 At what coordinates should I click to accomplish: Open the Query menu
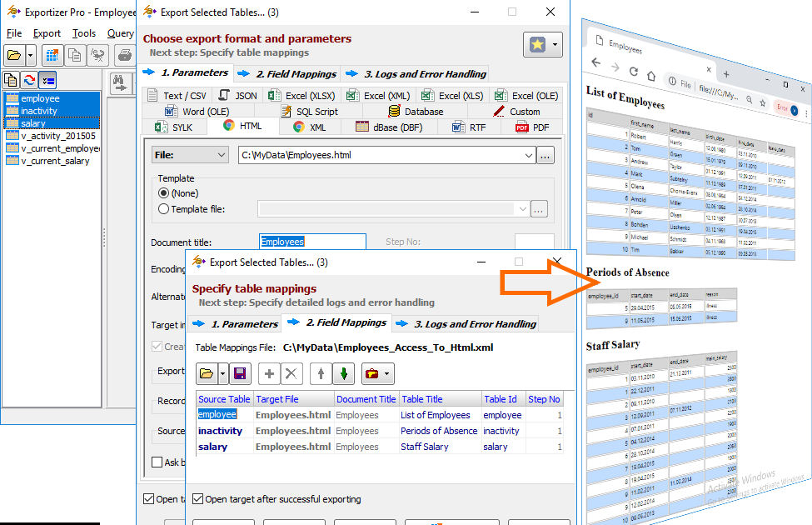[120, 33]
